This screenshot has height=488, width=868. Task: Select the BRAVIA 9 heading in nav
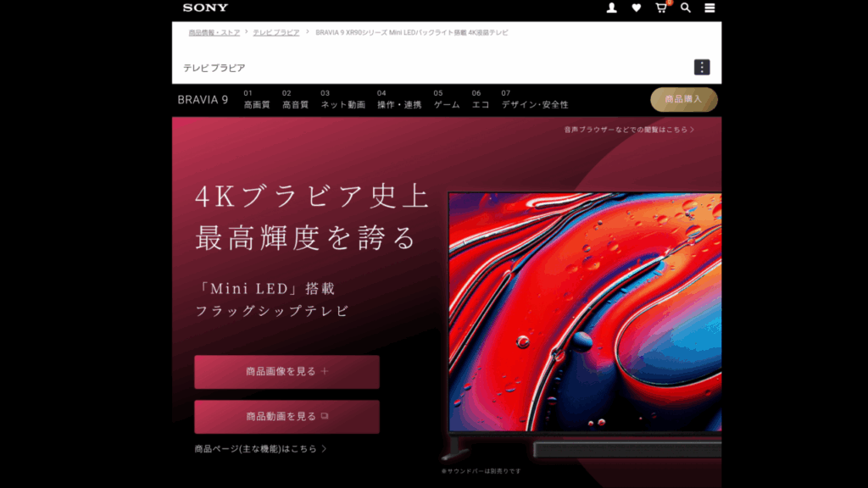[x=203, y=100]
